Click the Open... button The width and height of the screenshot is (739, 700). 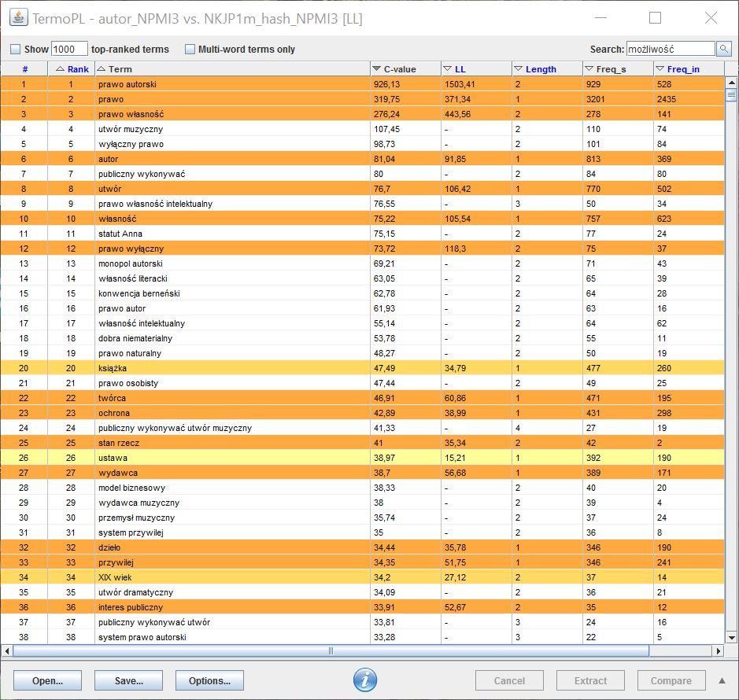coord(47,680)
